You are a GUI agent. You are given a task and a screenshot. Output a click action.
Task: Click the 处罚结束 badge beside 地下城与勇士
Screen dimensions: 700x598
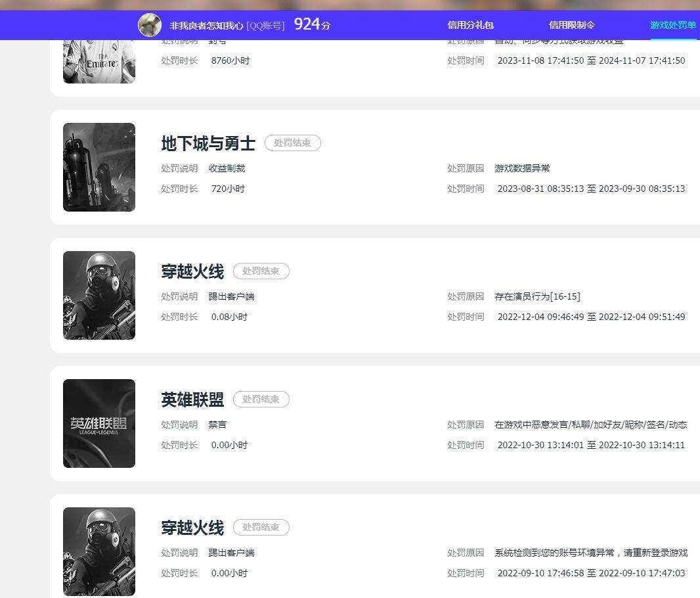point(292,143)
